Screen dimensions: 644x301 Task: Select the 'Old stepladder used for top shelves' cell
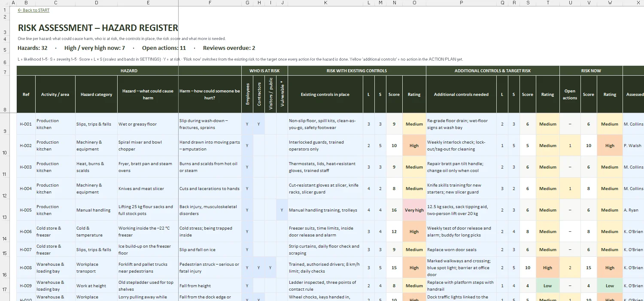pos(148,286)
